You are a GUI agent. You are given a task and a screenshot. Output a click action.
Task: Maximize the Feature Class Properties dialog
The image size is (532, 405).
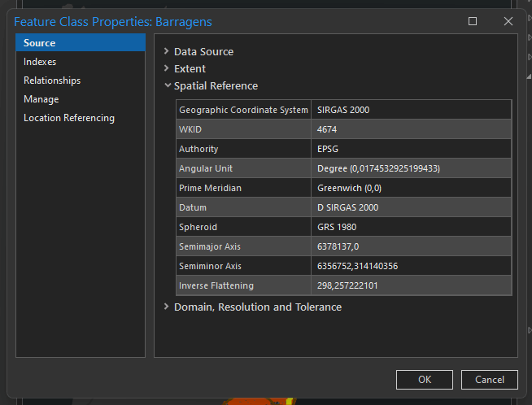(x=473, y=21)
